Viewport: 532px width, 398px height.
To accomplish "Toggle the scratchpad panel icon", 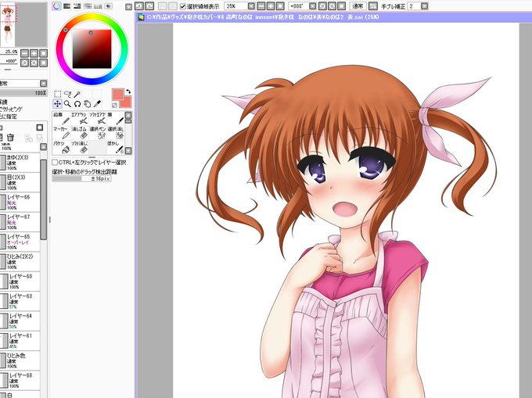I will [108, 6].
